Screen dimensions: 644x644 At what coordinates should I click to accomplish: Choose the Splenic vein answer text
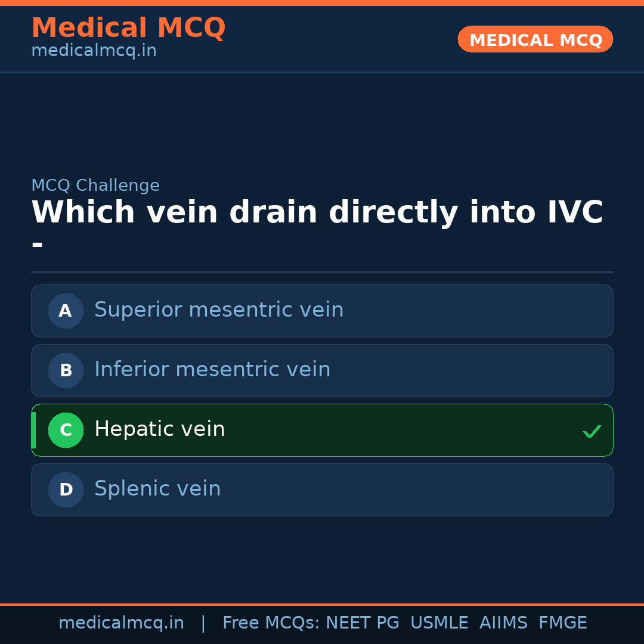[157, 489]
